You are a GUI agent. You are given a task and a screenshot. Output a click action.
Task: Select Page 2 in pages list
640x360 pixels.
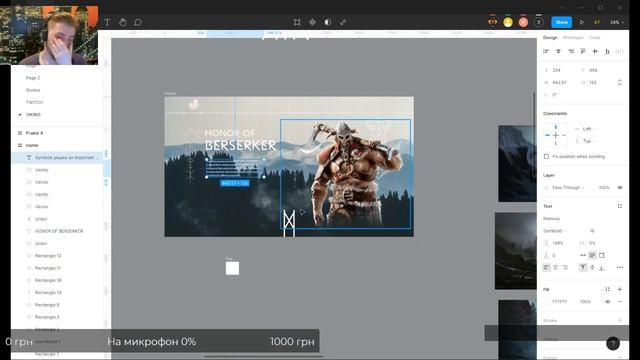(x=33, y=78)
